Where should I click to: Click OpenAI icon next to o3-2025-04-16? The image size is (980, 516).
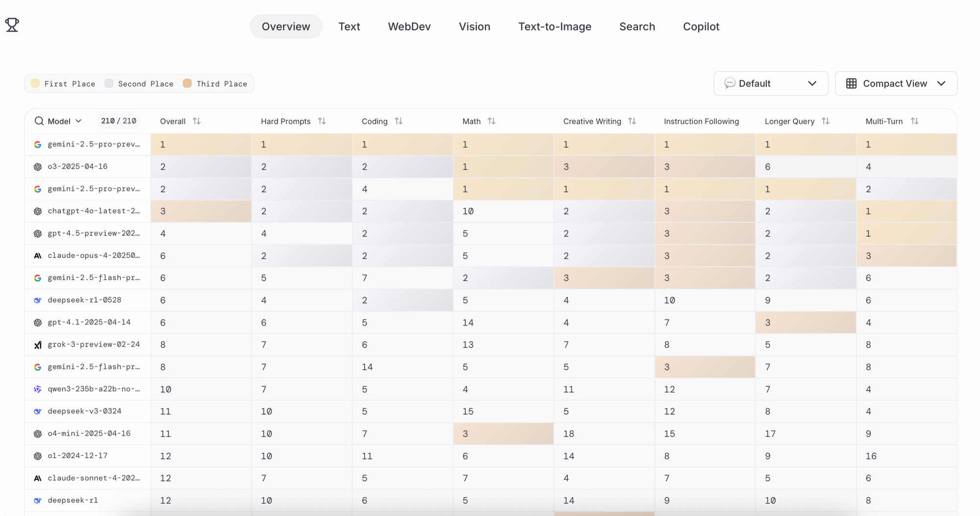[x=38, y=167]
